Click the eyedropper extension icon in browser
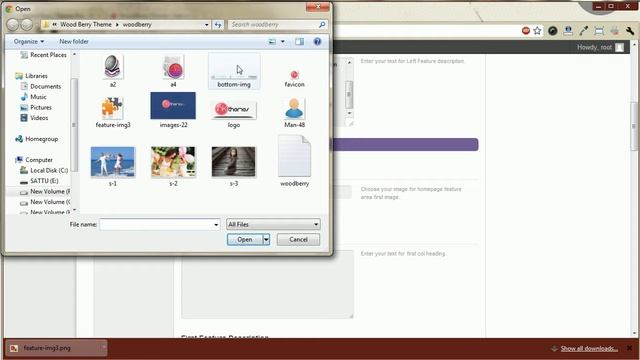 click(x=584, y=31)
